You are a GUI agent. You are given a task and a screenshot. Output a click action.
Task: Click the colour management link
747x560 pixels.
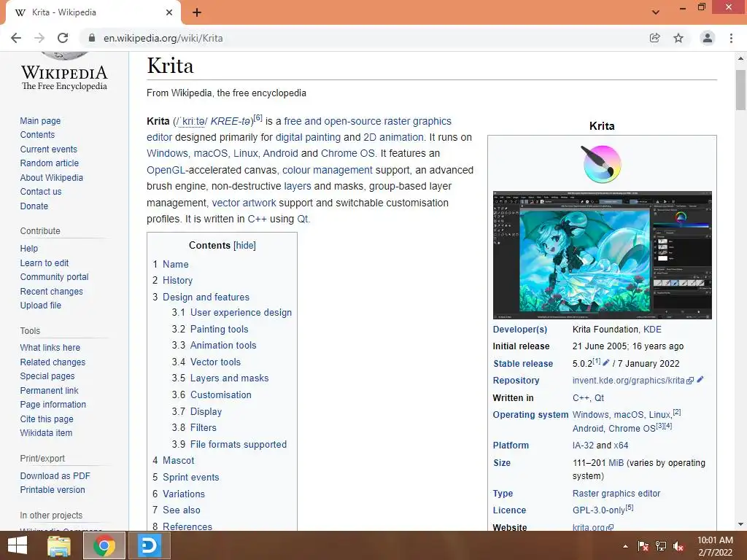[x=328, y=170]
